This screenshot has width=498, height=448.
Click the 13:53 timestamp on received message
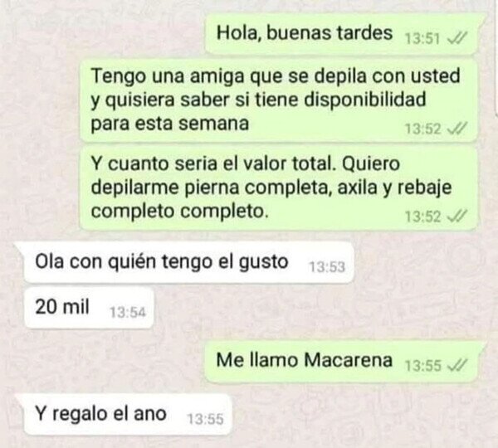point(327,267)
